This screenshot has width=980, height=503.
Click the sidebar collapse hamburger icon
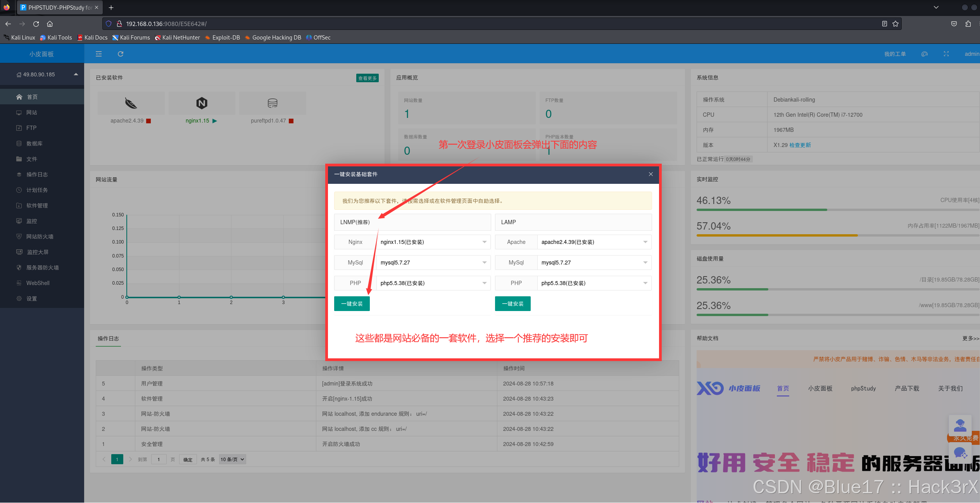tap(98, 54)
